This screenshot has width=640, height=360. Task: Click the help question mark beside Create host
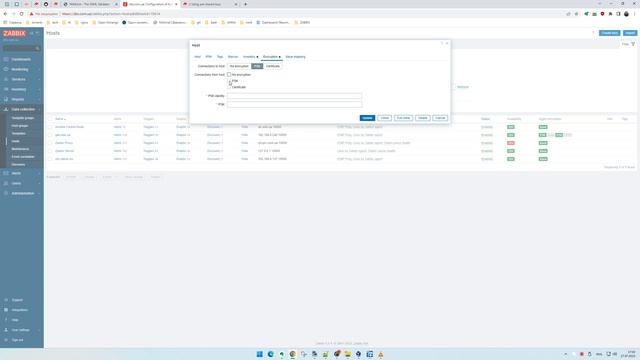(593, 33)
